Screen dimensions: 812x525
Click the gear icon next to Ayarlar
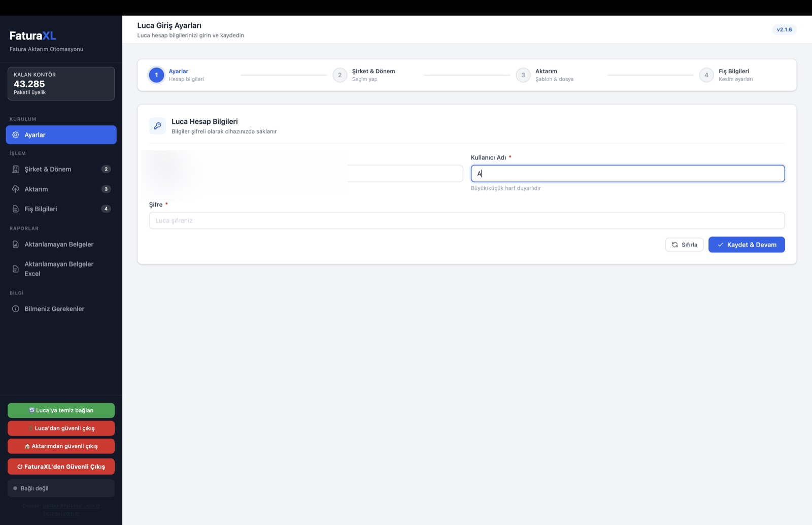(x=16, y=135)
